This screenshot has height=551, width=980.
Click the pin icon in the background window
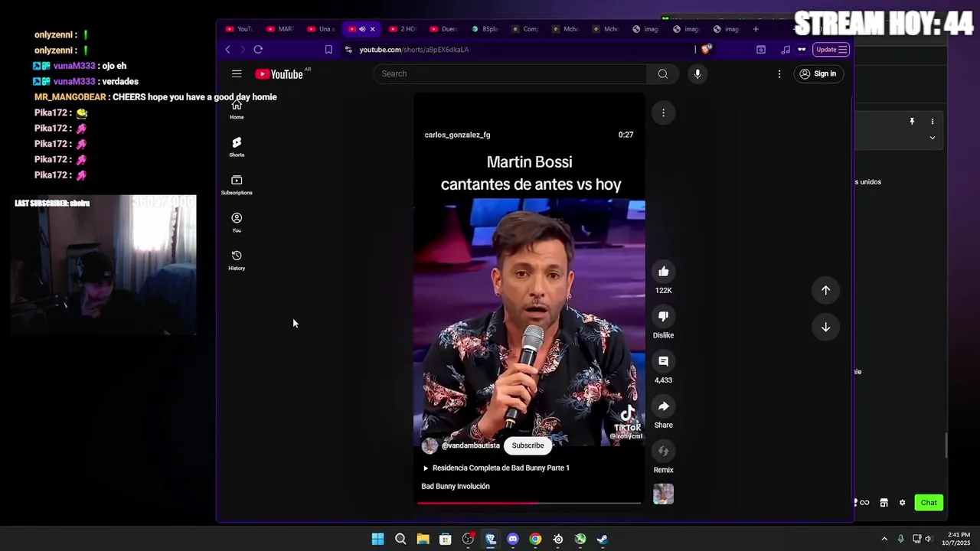912,121
